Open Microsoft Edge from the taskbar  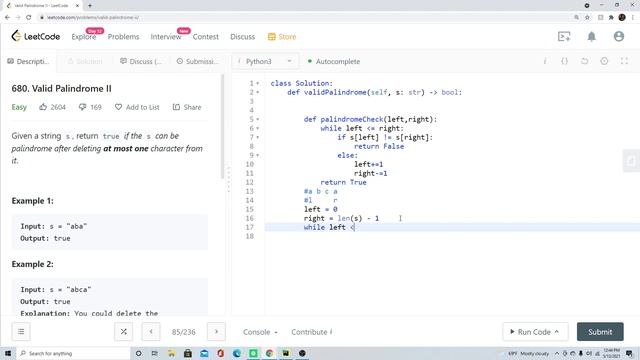236,353
